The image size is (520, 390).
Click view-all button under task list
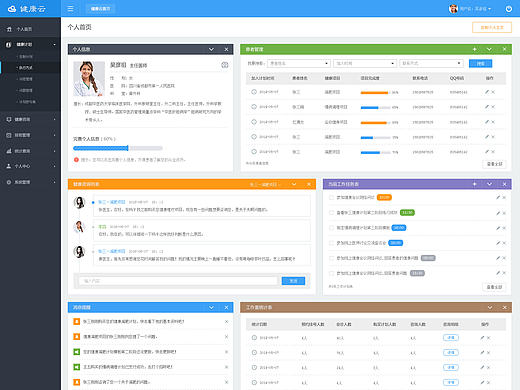[x=494, y=287]
